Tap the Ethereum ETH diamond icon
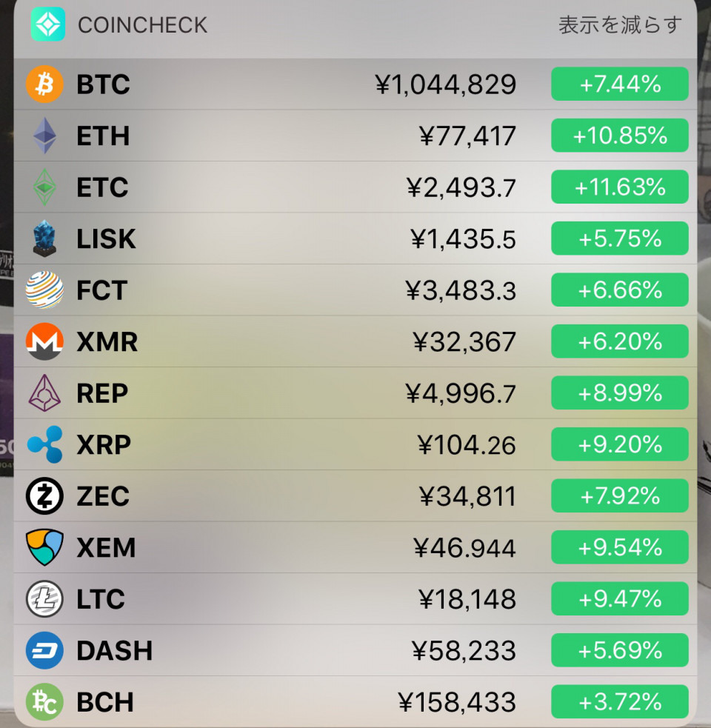The height and width of the screenshot is (728, 711). tap(44, 136)
